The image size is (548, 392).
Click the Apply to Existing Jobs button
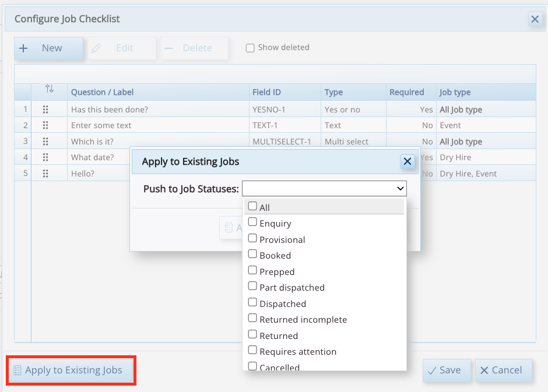71,370
